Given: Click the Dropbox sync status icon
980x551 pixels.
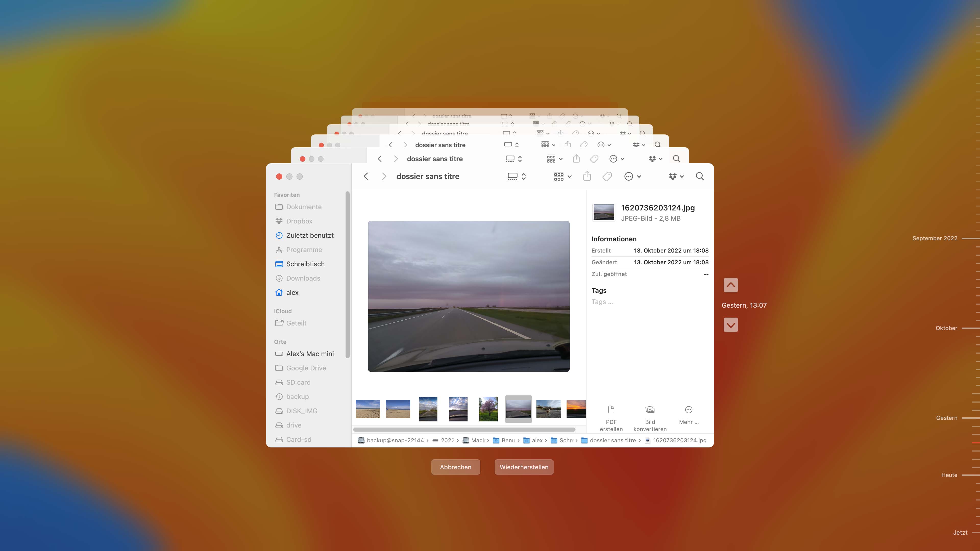Looking at the screenshot, I should point(671,176).
